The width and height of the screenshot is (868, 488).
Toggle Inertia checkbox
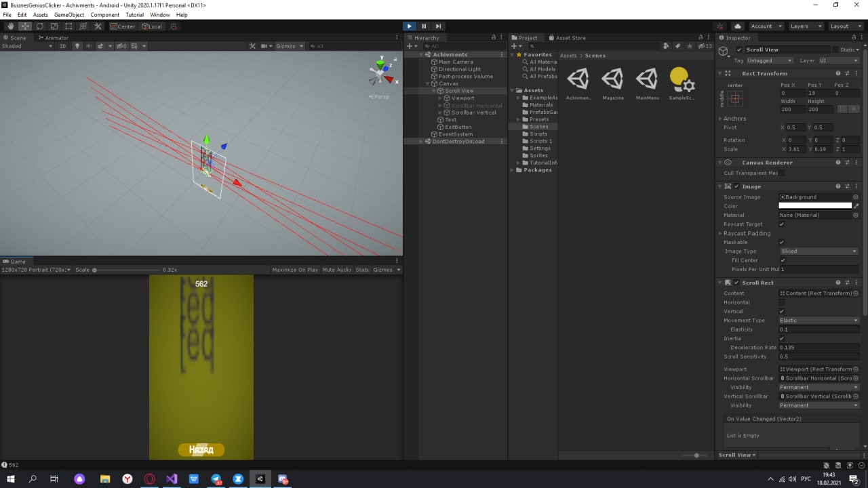click(782, 338)
